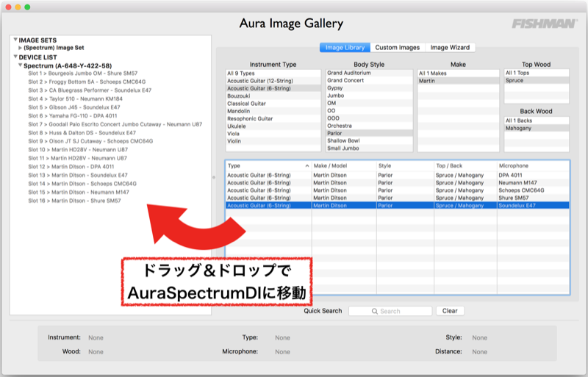588x377 pixels.
Task: Select Slot 12 Martin Ditson DPA 4011
Action: (71, 167)
